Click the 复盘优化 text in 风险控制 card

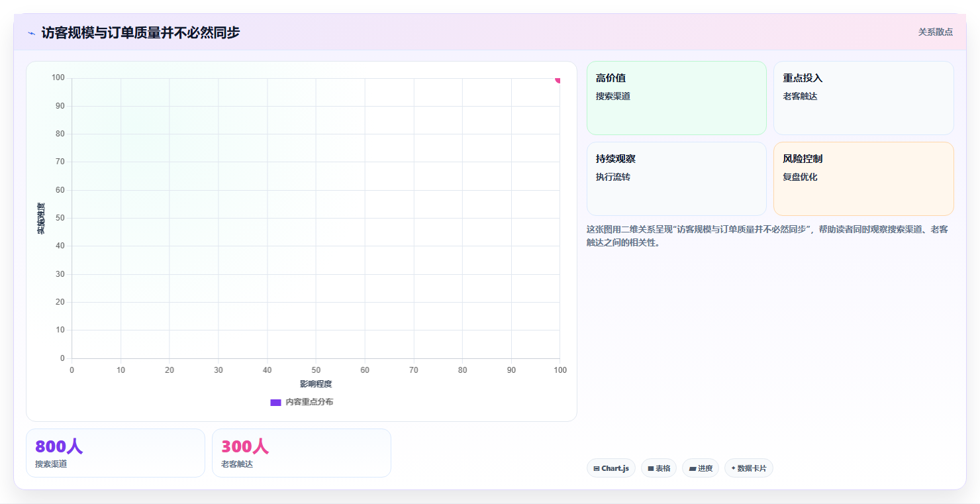[x=800, y=177]
